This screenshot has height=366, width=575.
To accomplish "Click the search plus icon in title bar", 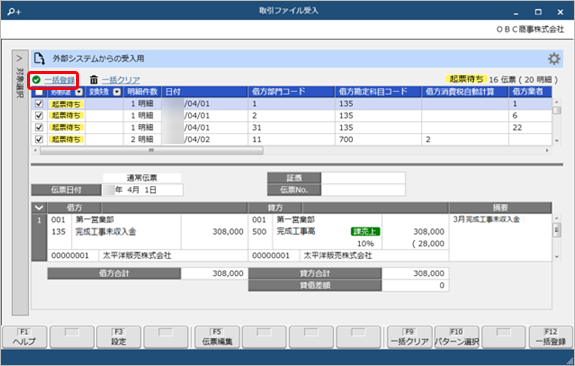I will (14, 12).
